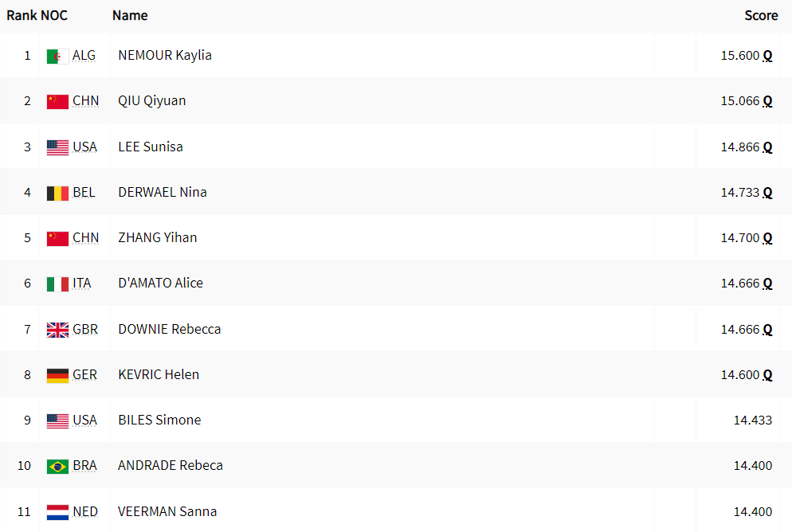The height and width of the screenshot is (532, 792).
Task: Sort by the Rank column header
Action: pyautogui.click(x=21, y=16)
